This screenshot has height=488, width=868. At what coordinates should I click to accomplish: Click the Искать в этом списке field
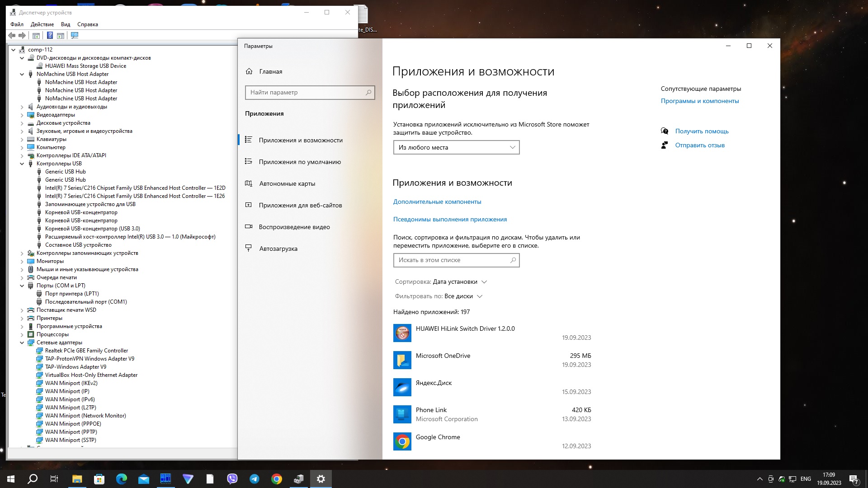[x=456, y=260]
